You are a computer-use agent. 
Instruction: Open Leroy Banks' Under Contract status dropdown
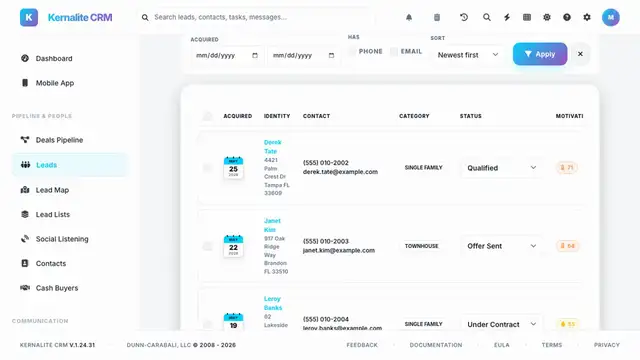(502, 324)
